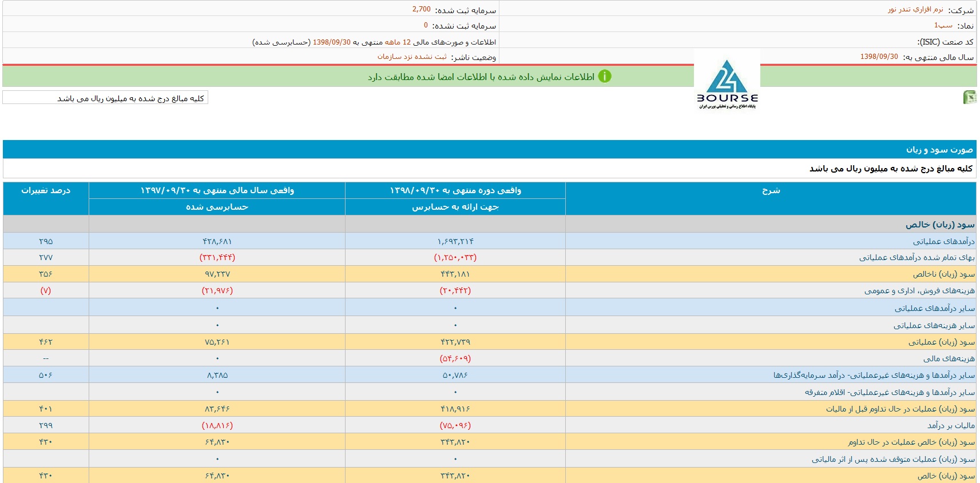Click the درصد تغییرات column header
Screen dimensions: 980x483
coord(46,190)
